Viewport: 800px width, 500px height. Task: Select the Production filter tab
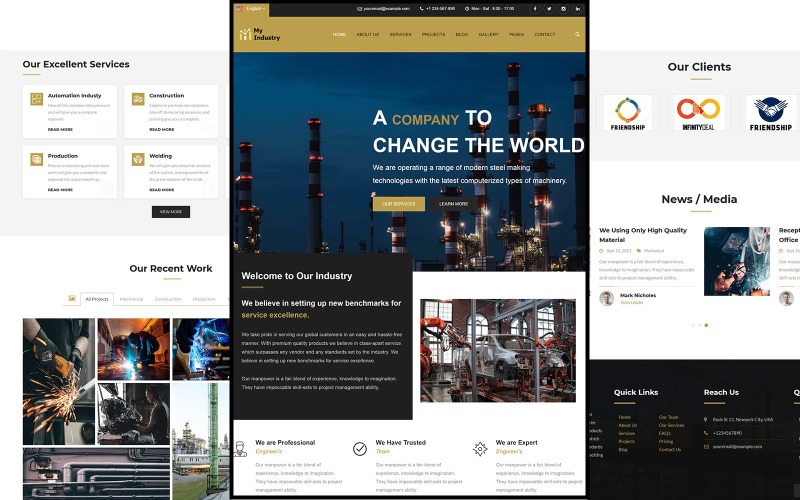coord(204,299)
